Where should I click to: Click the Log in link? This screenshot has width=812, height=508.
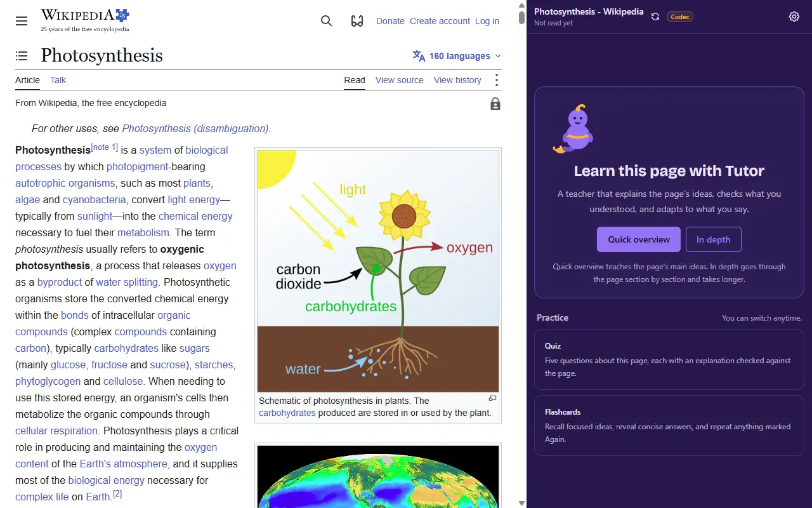tap(487, 21)
